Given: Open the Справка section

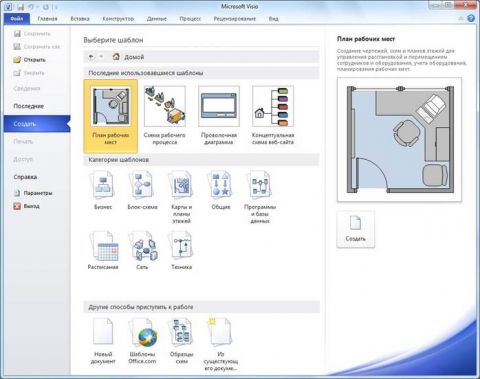Looking at the screenshot, I should (25, 177).
